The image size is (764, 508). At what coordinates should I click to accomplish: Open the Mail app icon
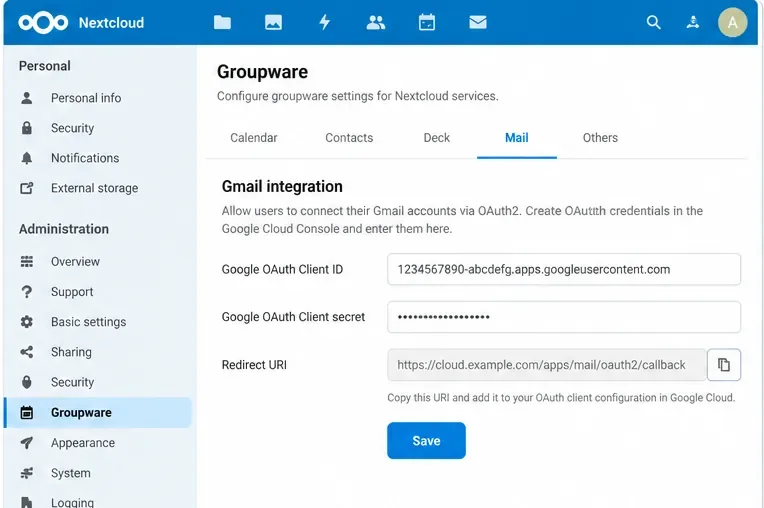point(478,22)
